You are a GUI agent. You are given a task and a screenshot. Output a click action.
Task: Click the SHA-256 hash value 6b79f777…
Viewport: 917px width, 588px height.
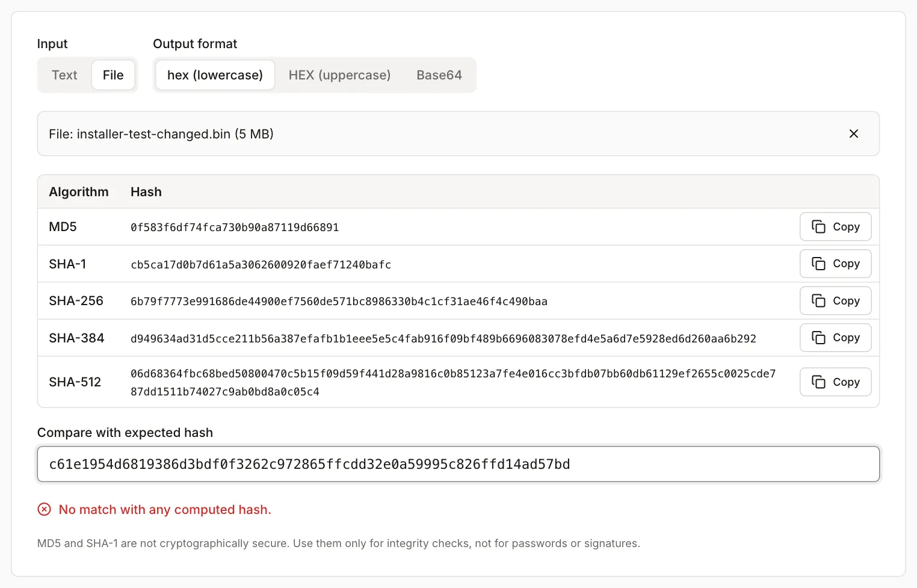click(x=339, y=302)
